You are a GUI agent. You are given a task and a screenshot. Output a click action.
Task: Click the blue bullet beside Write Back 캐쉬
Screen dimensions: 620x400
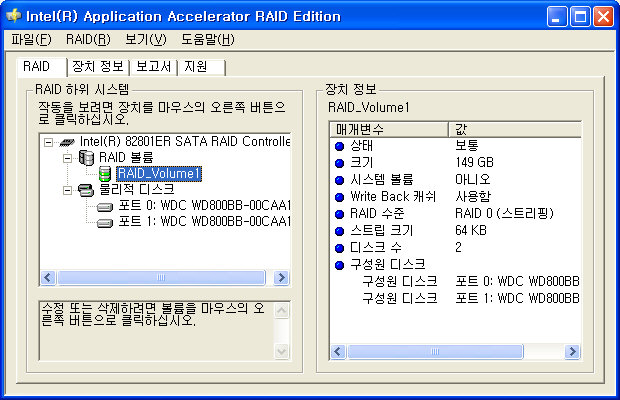(x=339, y=197)
